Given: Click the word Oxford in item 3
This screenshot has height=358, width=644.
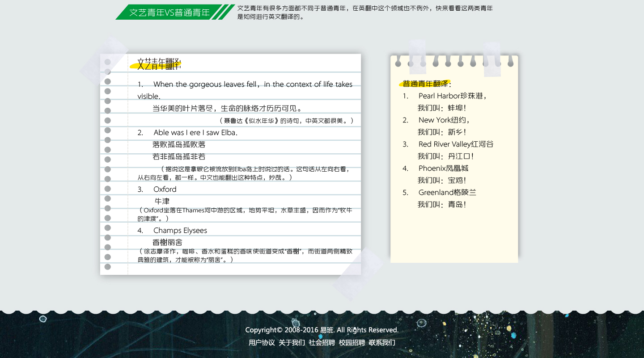Looking at the screenshot, I should (165, 189).
